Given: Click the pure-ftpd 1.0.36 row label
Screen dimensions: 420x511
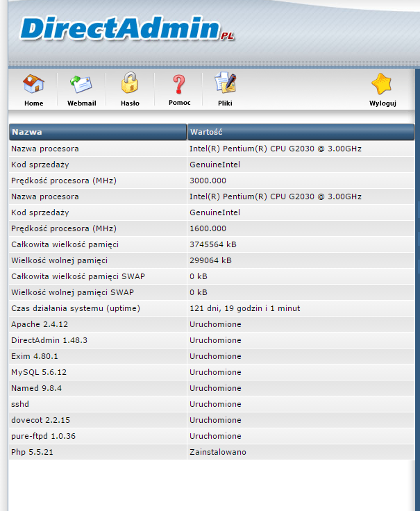Looking at the screenshot, I should [43, 436].
